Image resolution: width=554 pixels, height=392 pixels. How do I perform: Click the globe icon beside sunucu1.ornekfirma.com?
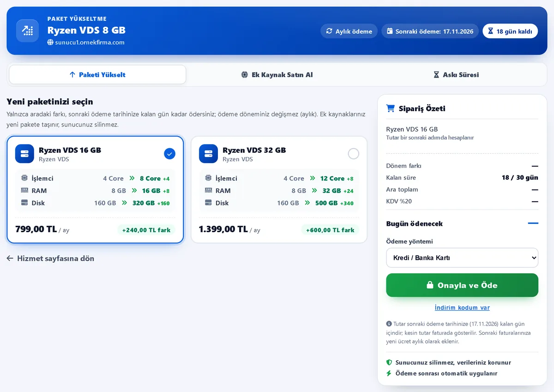click(50, 42)
